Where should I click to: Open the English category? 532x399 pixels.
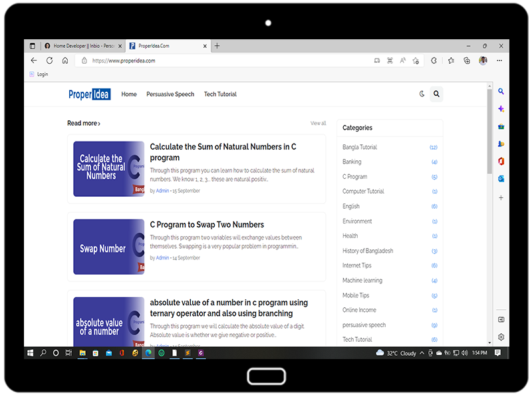click(x=351, y=206)
